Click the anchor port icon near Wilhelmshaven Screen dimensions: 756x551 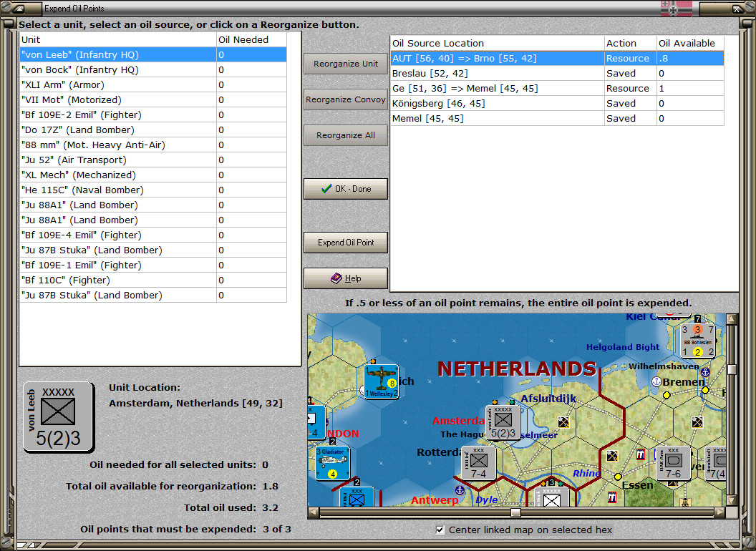pyautogui.click(x=705, y=371)
